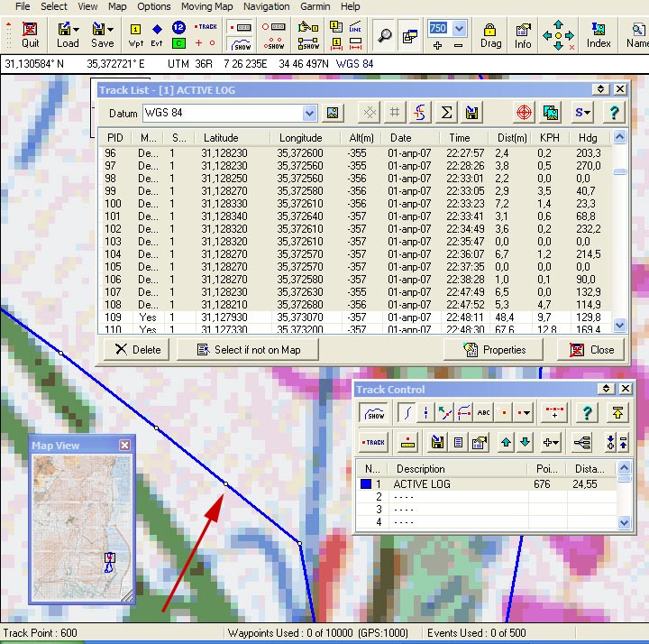Open the Garmin menu
Viewport: 649px width, 644px height.
click(x=315, y=6)
